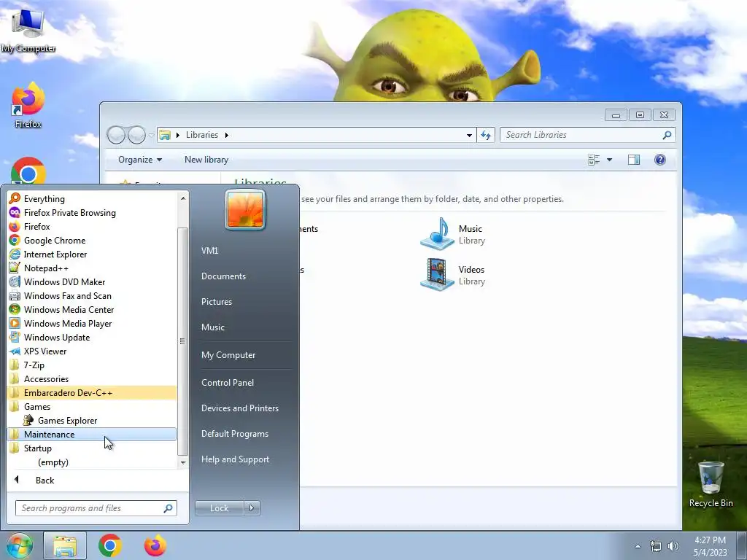Open Games Explorer entry
The height and width of the screenshot is (560, 747).
coord(92,421)
